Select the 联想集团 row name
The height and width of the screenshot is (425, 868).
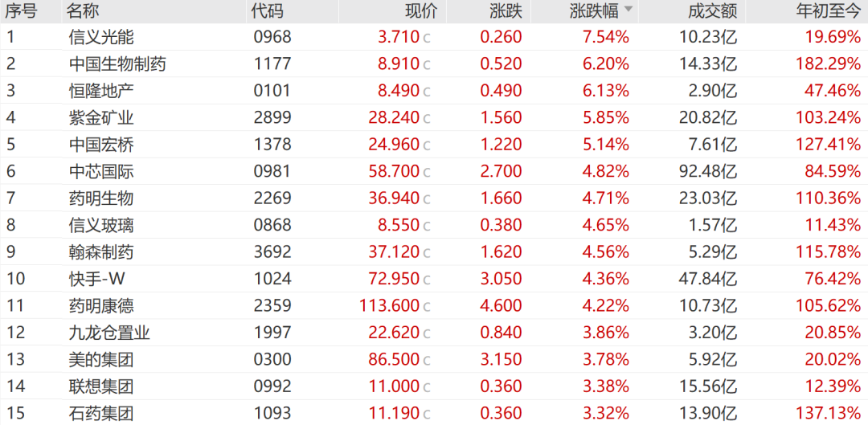click(101, 387)
